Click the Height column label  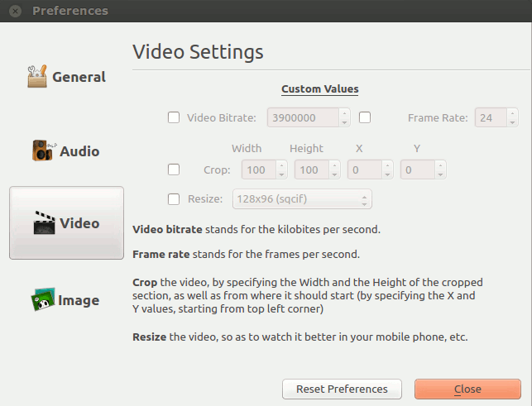click(306, 148)
